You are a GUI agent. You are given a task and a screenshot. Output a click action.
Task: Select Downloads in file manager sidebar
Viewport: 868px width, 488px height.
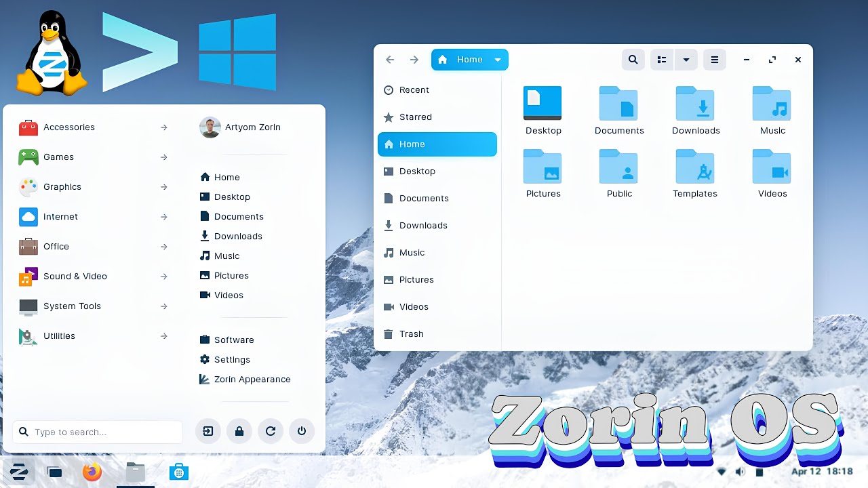pos(437,225)
